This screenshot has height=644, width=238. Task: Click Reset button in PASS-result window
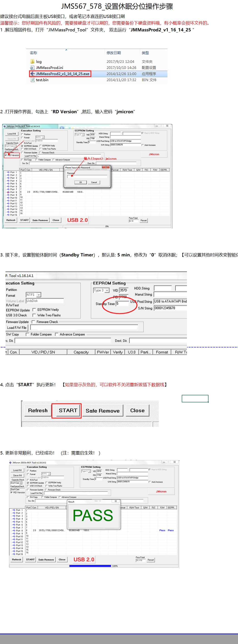tap(150, 560)
